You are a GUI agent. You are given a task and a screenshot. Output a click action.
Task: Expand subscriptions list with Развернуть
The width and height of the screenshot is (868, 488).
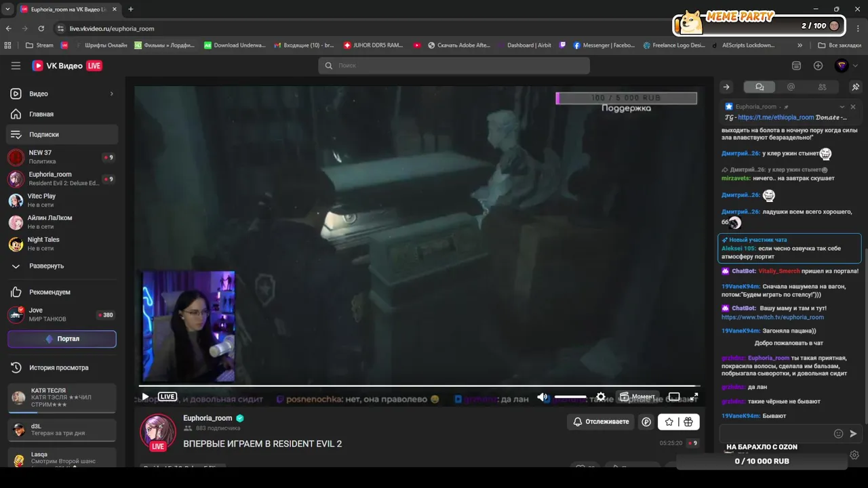(62, 266)
